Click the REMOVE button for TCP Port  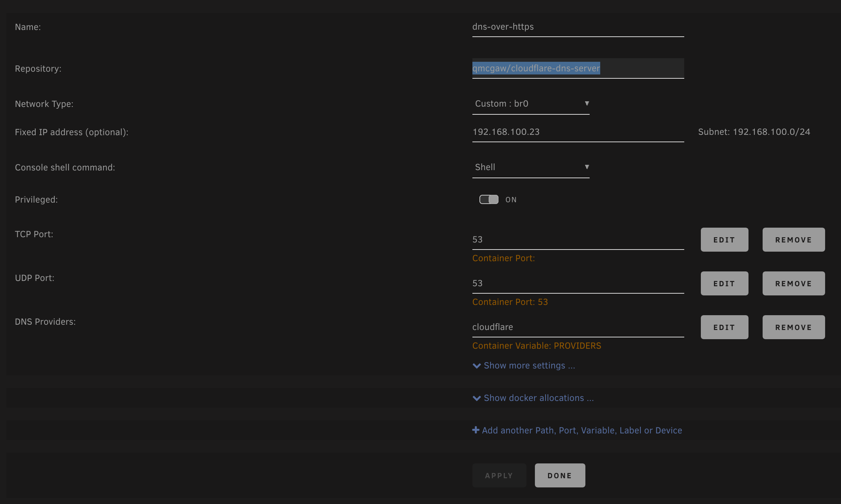[x=793, y=239]
